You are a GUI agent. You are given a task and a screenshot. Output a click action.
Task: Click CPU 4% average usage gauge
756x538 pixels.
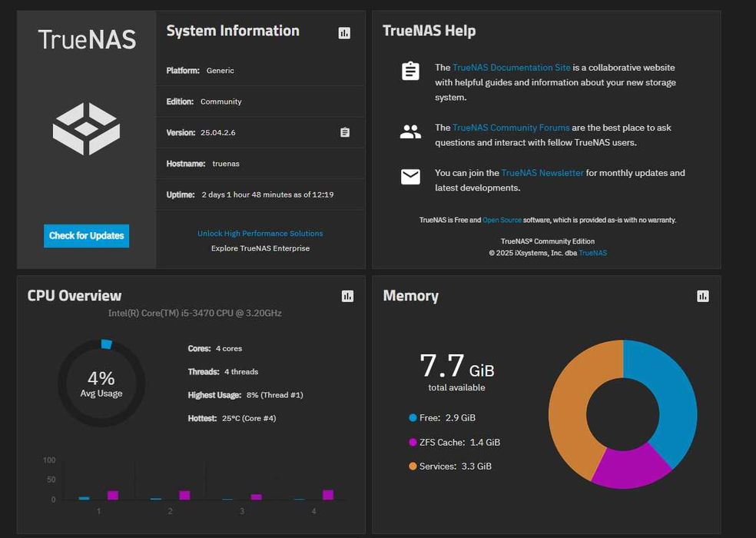(x=101, y=383)
